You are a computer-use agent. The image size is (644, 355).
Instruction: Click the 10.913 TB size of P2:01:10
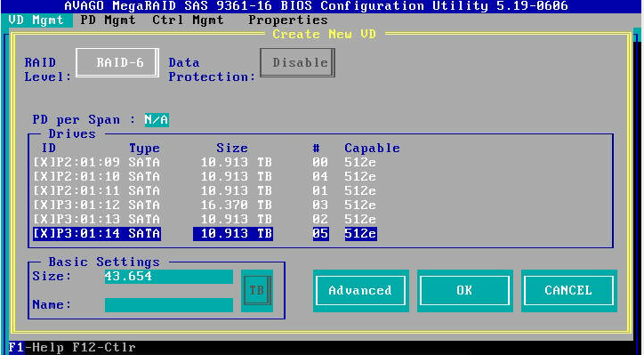(x=236, y=177)
